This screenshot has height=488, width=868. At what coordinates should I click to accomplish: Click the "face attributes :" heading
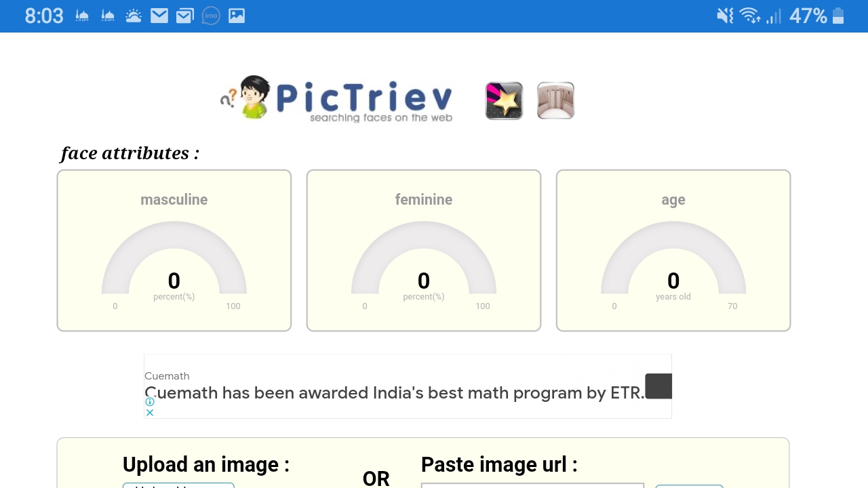coord(130,153)
